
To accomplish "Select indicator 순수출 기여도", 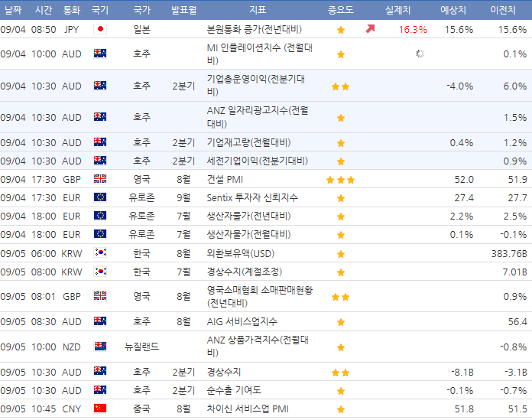I will click(234, 390).
